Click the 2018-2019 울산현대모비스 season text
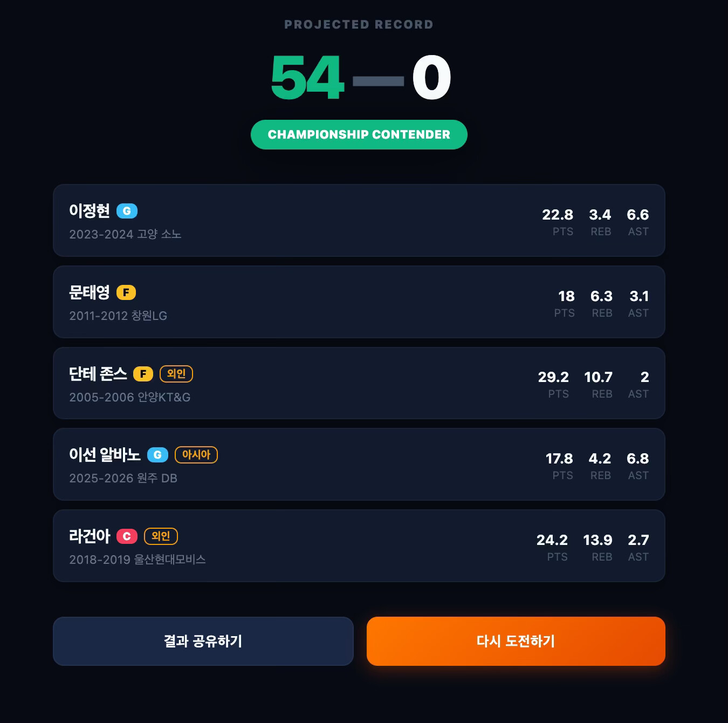The width and height of the screenshot is (728, 723). coord(138,560)
